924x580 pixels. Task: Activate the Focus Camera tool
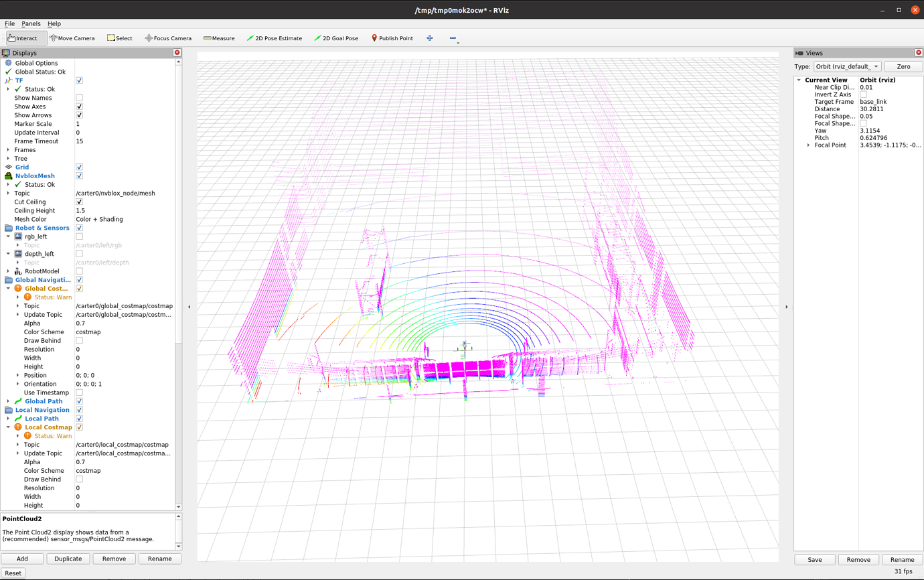[168, 38]
